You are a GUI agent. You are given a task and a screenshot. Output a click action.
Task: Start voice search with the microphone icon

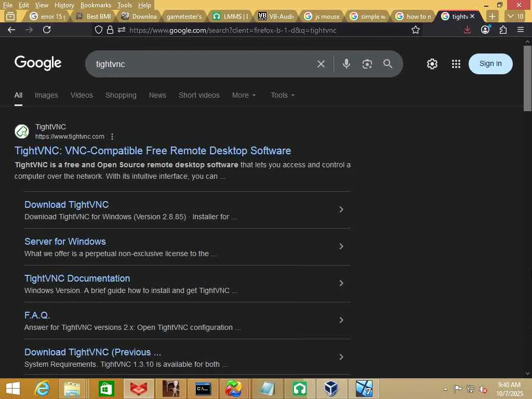point(346,64)
